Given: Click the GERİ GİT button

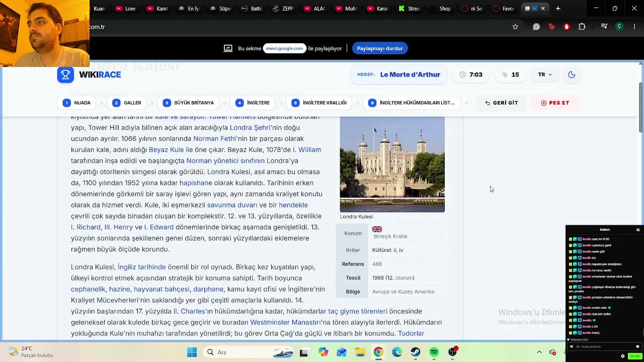Looking at the screenshot, I should click(502, 103).
